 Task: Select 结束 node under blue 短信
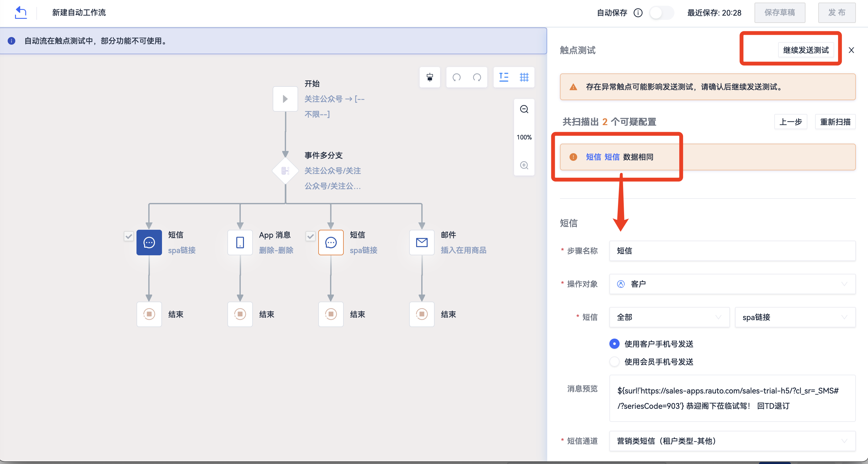(x=149, y=314)
